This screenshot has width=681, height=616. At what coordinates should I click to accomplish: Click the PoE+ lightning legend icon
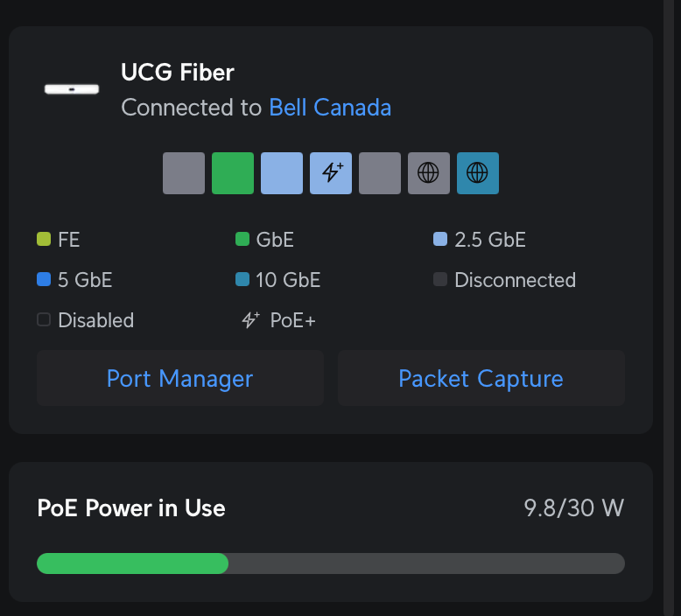coord(250,320)
